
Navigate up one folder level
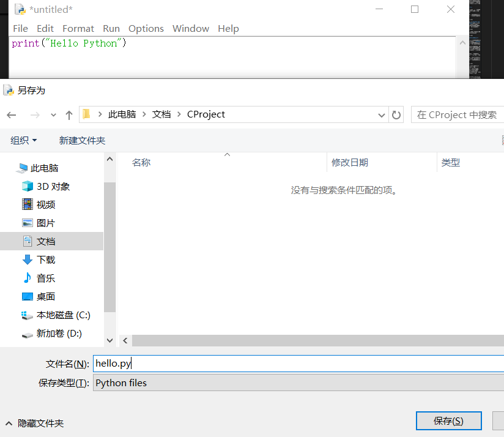click(69, 114)
